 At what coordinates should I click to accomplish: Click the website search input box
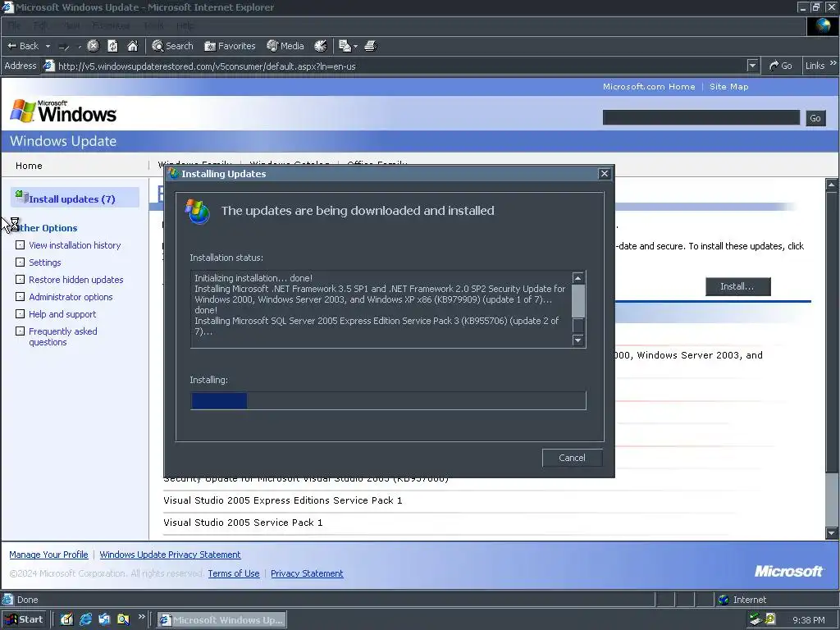point(701,118)
